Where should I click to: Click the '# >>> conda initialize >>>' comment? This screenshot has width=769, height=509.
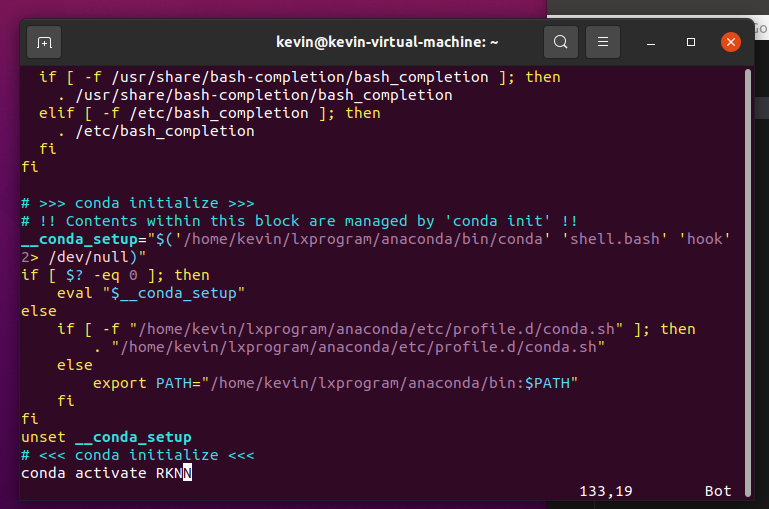pyautogui.click(x=138, y=203)
